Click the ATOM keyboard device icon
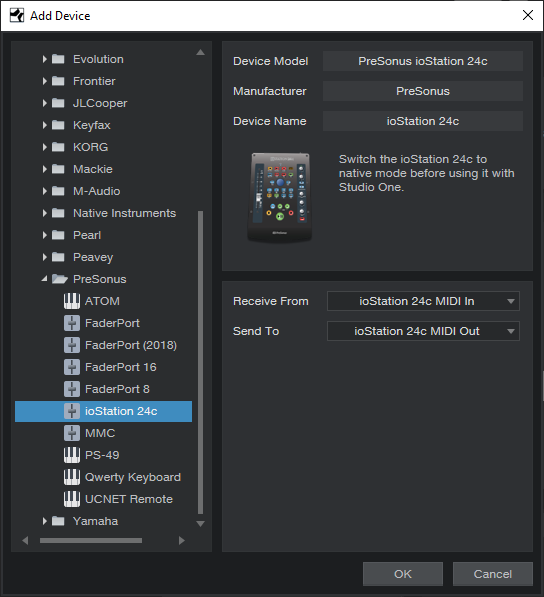Viewport: 544px width, 597px height. coord(72,301)
